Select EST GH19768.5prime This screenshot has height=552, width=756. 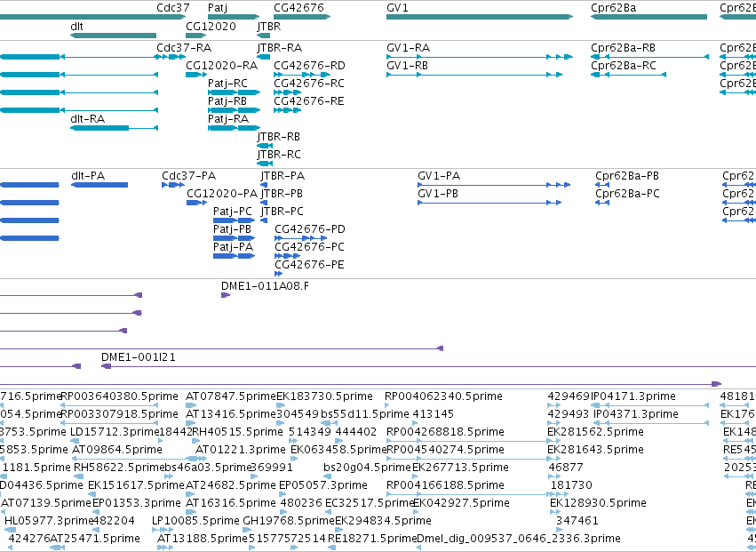[289, 521]
